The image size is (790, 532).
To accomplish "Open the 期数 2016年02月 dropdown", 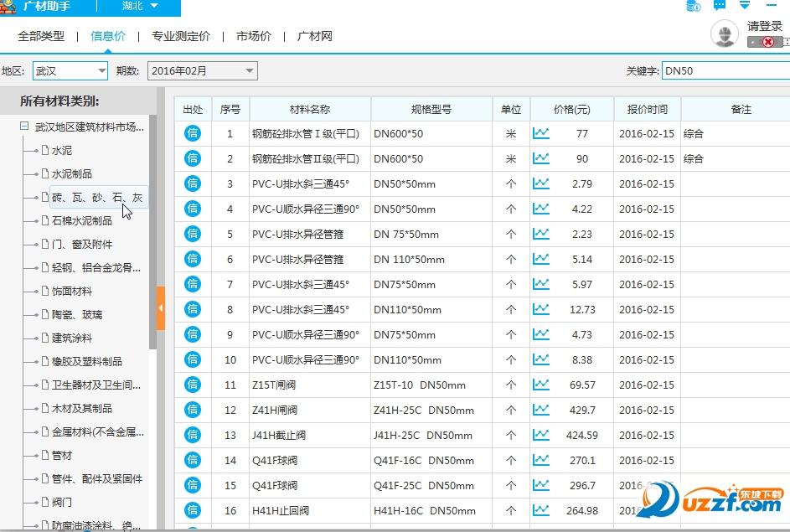I will pos(203,71).
